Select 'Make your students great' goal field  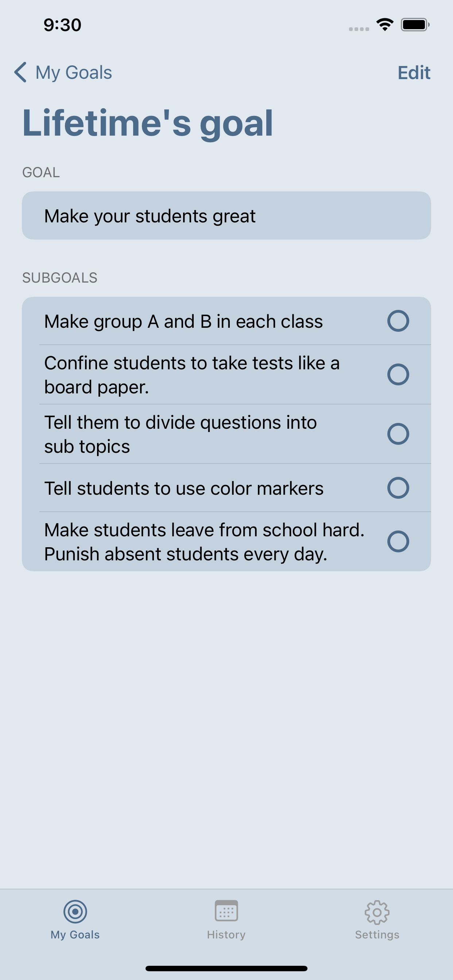click(226, 215)
